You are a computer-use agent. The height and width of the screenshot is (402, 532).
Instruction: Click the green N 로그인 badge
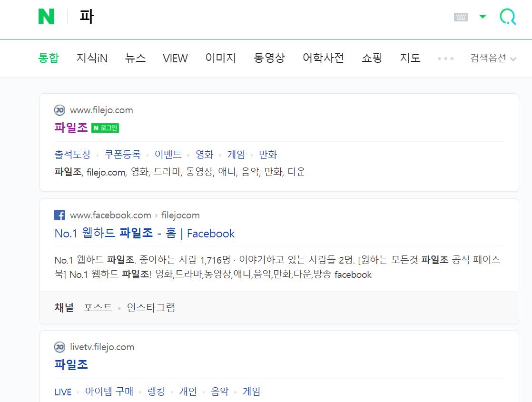coord(105,128)
